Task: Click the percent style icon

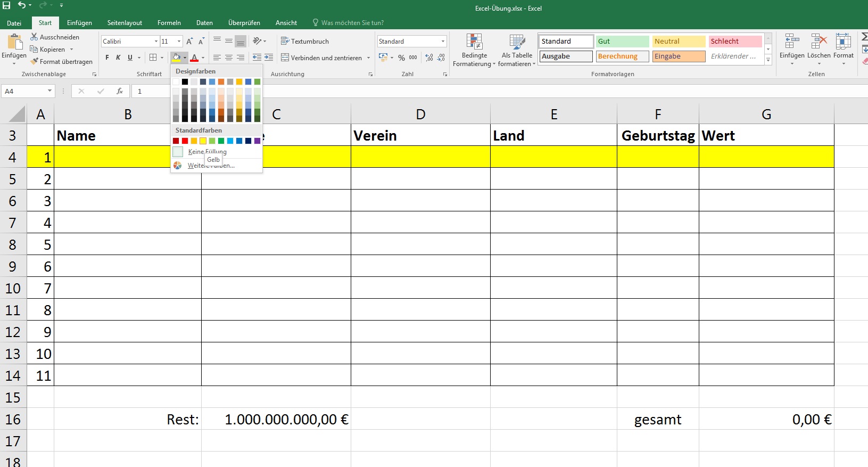Action: [401, 58]
